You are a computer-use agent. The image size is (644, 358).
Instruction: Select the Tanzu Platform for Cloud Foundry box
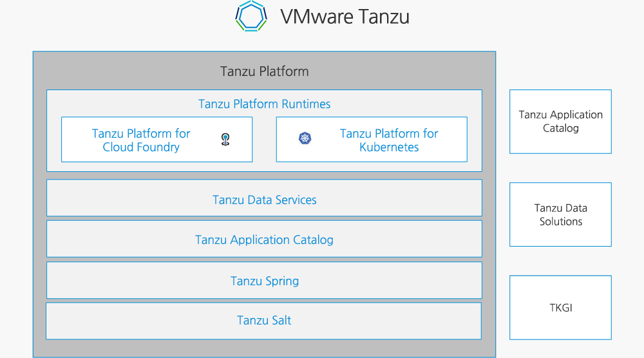click(157, 140)
